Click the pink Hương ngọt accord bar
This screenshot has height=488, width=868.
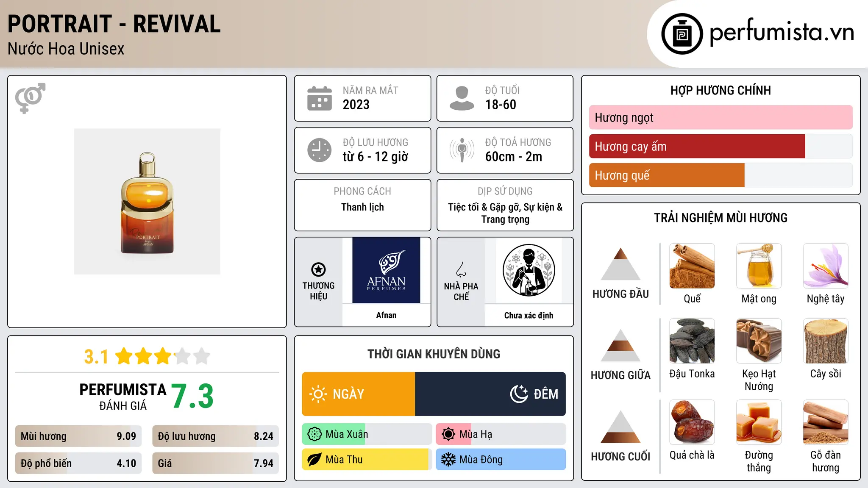(721, 117)
